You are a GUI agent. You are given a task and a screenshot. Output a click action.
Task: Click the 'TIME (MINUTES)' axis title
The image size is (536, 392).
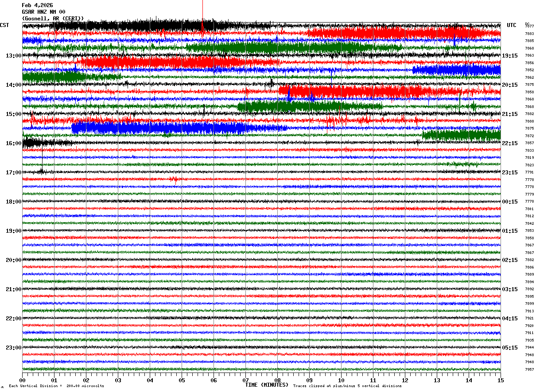point(267,385)
